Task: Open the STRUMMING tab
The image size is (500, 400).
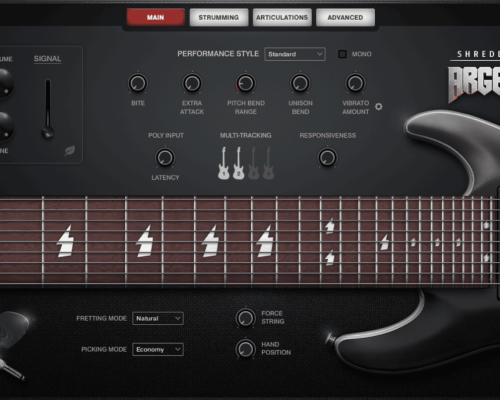Action: [x=219, y=17]
